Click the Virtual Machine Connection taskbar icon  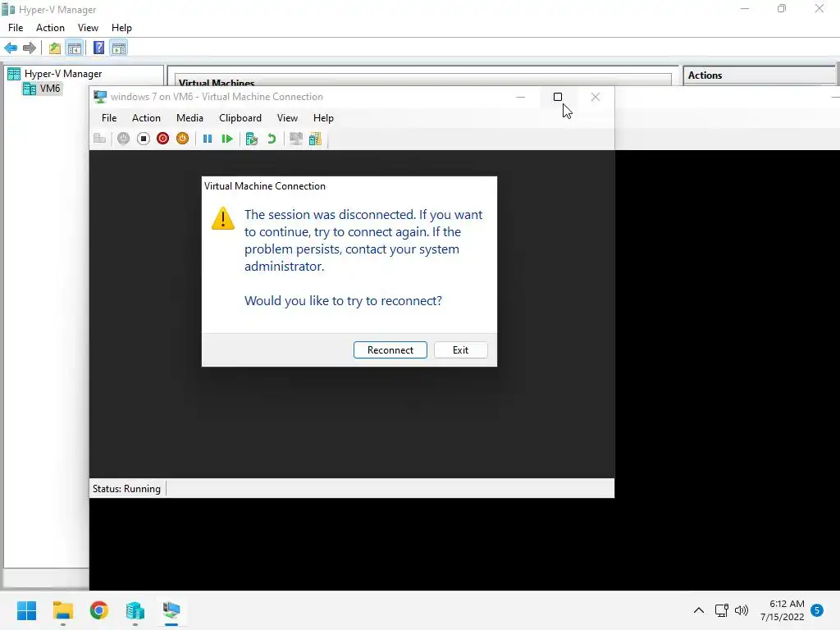point(171,610)
